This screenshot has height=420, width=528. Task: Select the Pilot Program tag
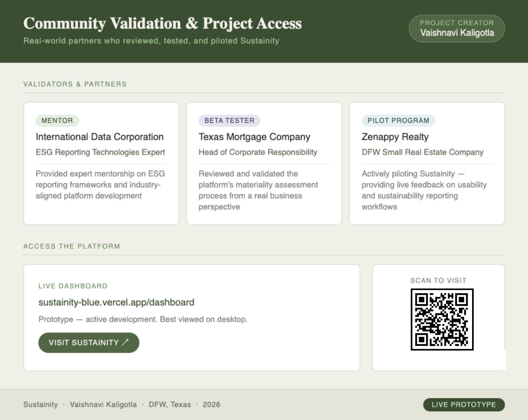point(398,120)
